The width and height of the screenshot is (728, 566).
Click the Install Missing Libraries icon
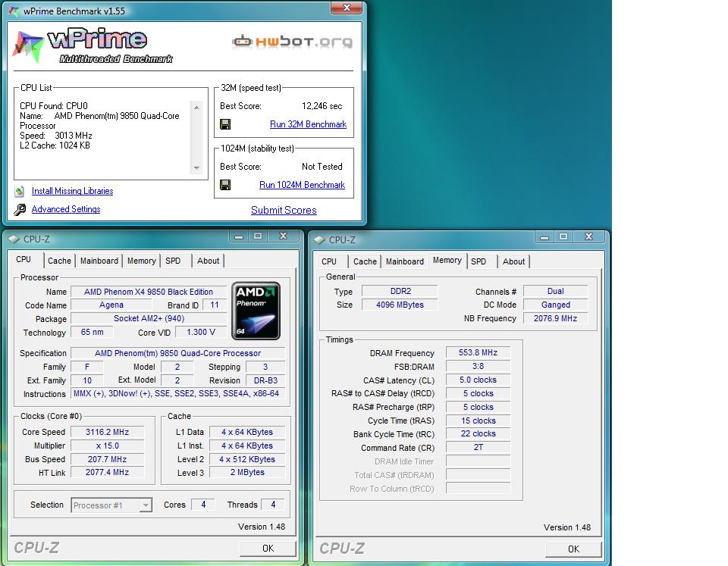[20, 191]
